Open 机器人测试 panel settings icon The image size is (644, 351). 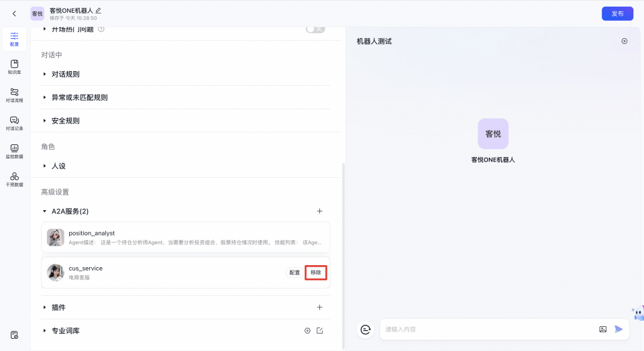625,41
